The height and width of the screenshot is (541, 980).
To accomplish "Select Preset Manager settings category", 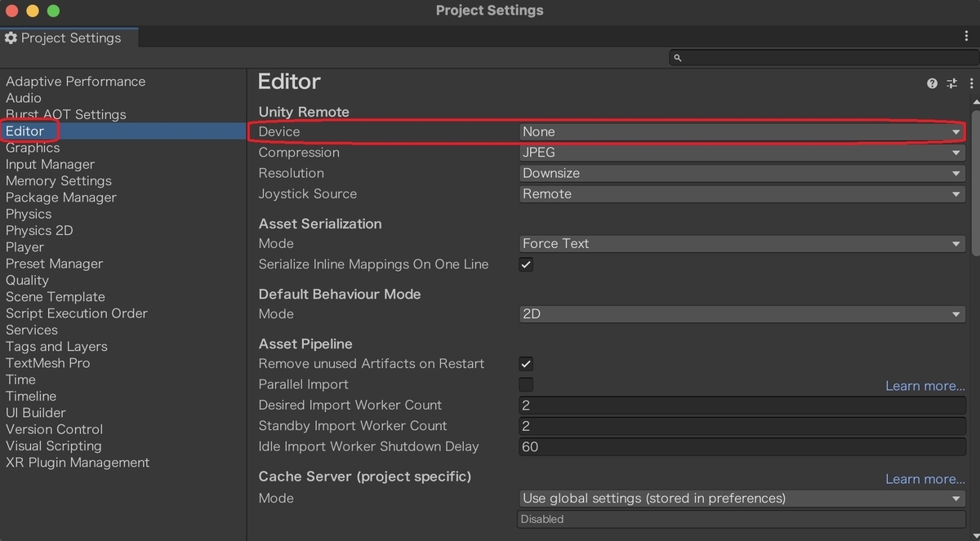I will coord(54,264).
